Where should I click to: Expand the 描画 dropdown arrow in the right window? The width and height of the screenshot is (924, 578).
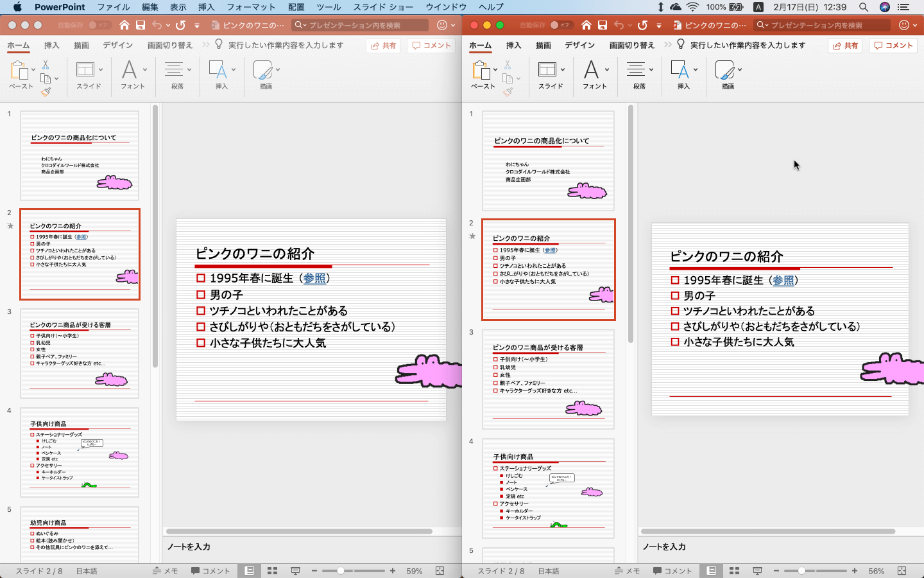pyautogui.click(x=740, y=70)
